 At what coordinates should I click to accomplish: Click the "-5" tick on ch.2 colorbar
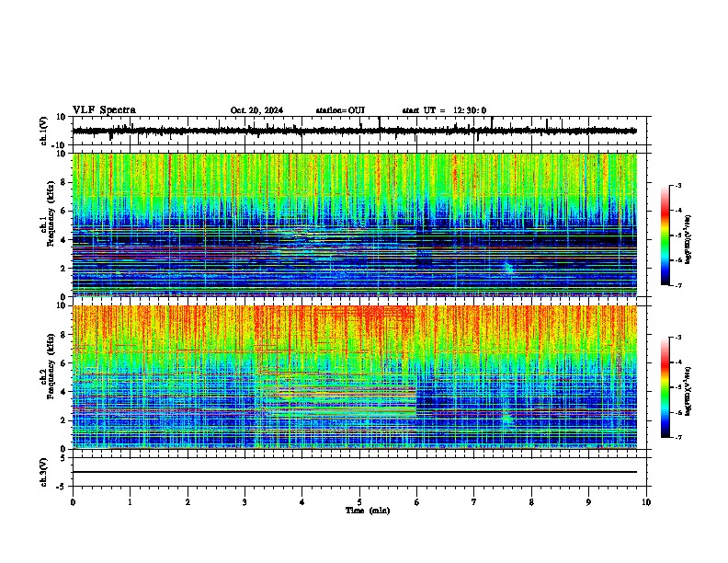[x=677, y=387]
